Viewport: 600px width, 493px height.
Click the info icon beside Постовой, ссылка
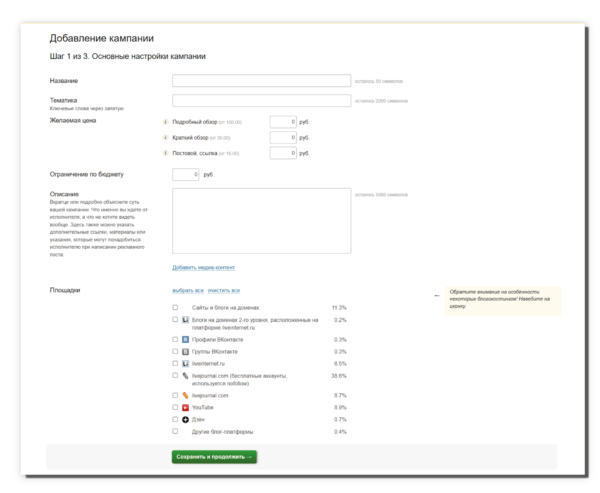click(x=165, y=153)
